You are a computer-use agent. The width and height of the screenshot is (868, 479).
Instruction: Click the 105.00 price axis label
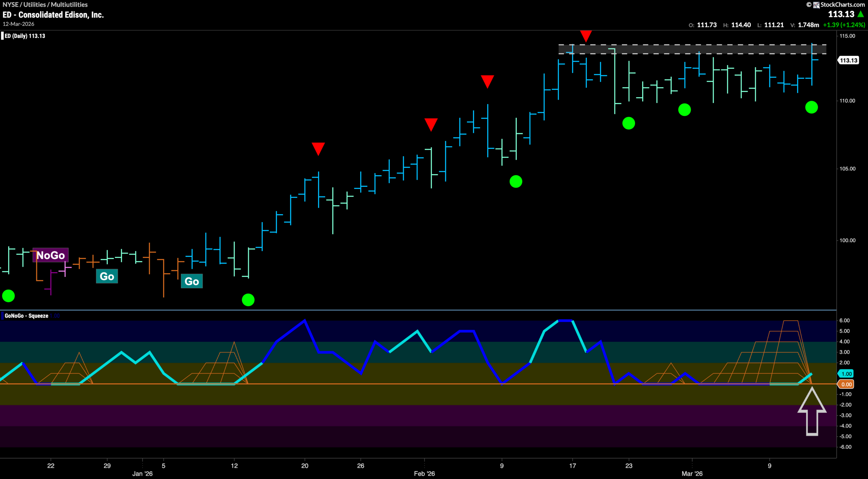(x=847, y=168)
